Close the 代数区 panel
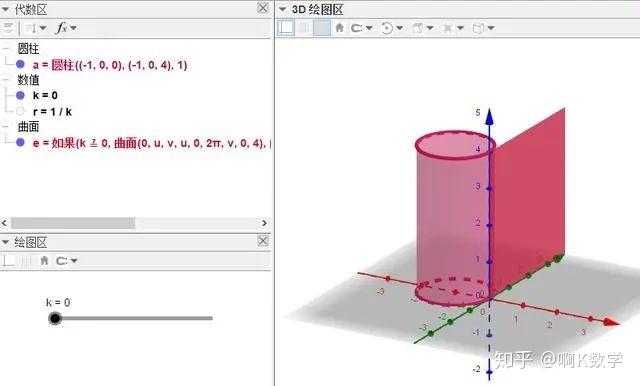This screenshot has width=640, height=386. [263, 8]
